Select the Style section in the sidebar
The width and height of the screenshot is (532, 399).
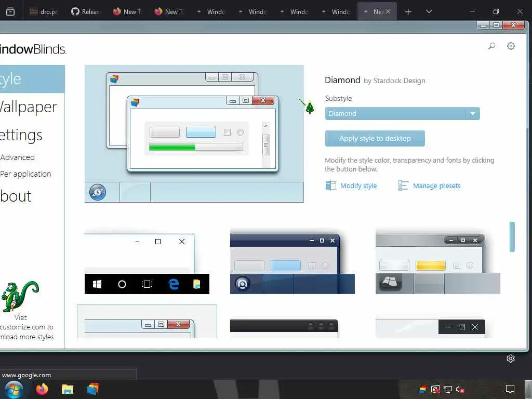[x=32, y=79]
